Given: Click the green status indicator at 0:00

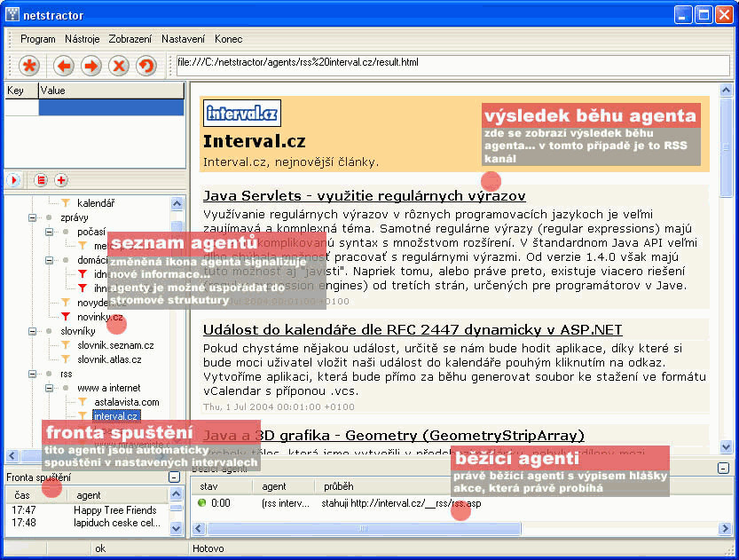Looking at the screenshot, I should [x=202, y=503].
